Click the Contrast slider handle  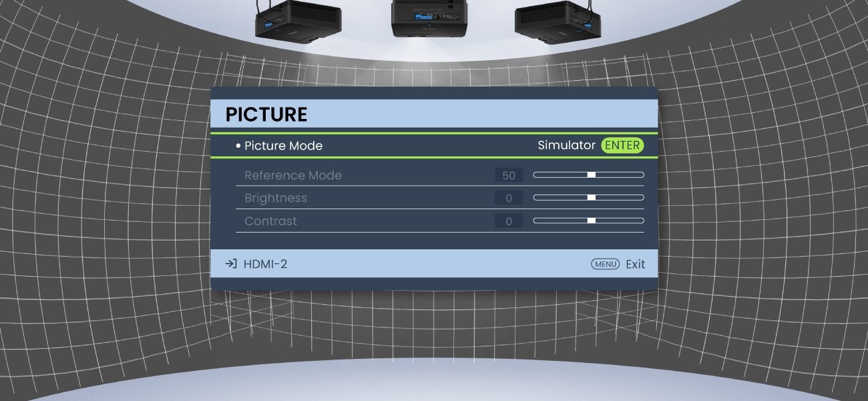click(591, 221)
